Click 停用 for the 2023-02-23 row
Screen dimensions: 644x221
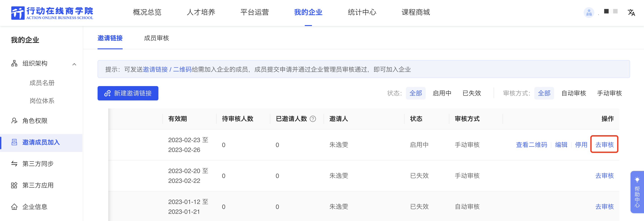point(581,145)
